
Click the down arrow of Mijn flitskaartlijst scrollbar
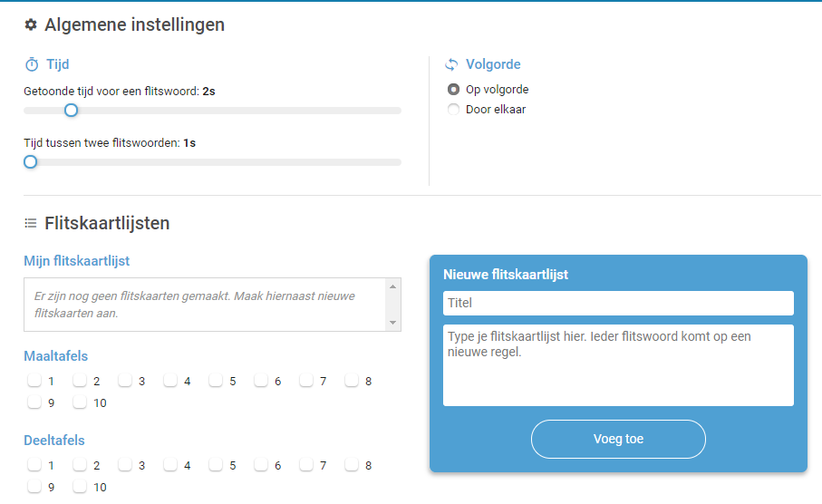(x=392, y=323)
